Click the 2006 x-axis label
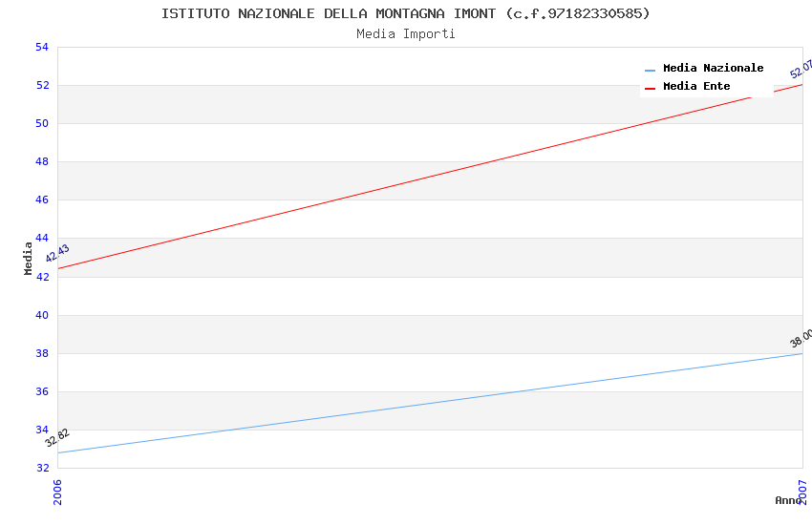The image size is (812, 525). tap(57, 492)
